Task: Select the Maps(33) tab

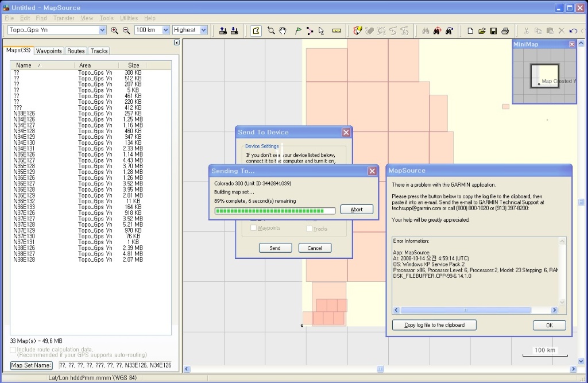Action: [18, 51]
